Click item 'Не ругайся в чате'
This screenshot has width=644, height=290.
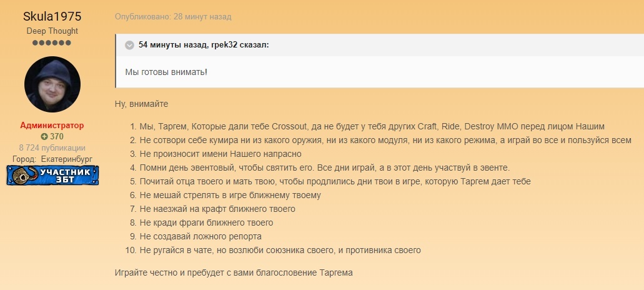[x=280, y=250]
